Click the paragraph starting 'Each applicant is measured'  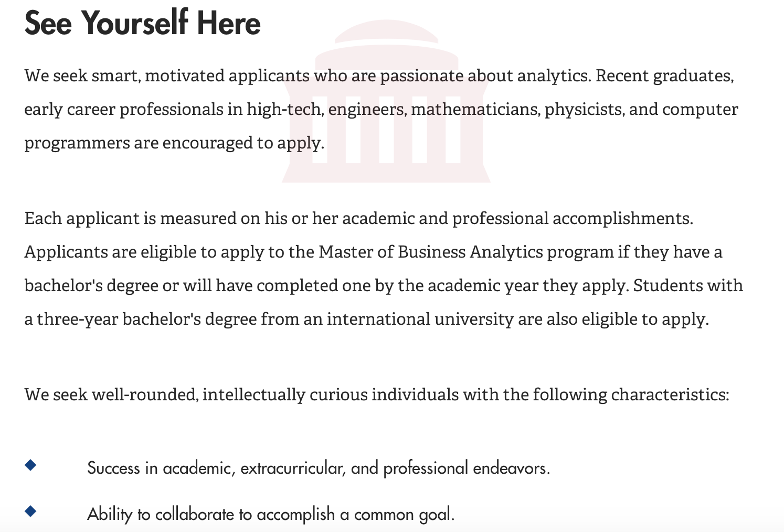(x=384, y=269)
